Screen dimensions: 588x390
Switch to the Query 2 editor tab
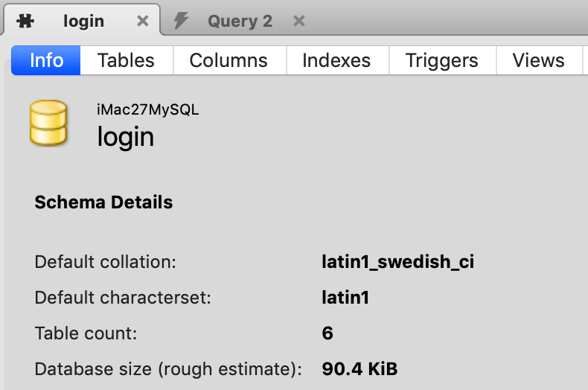240,21
